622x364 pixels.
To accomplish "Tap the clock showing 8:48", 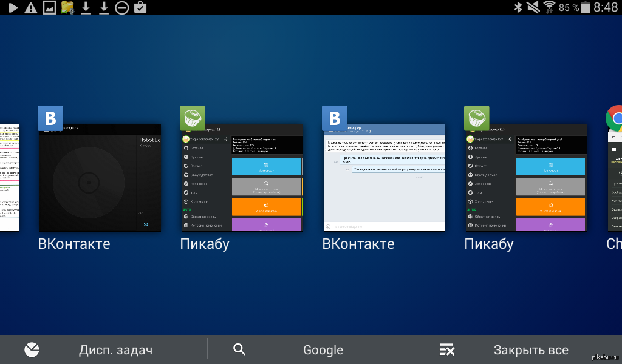I will click(606, 7).
